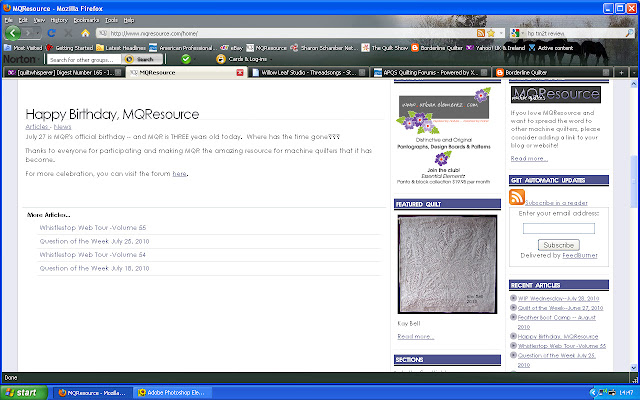Reload the page with the Reload icon
This screenshot has height=400, width=640.
click(x=51, y=33)
